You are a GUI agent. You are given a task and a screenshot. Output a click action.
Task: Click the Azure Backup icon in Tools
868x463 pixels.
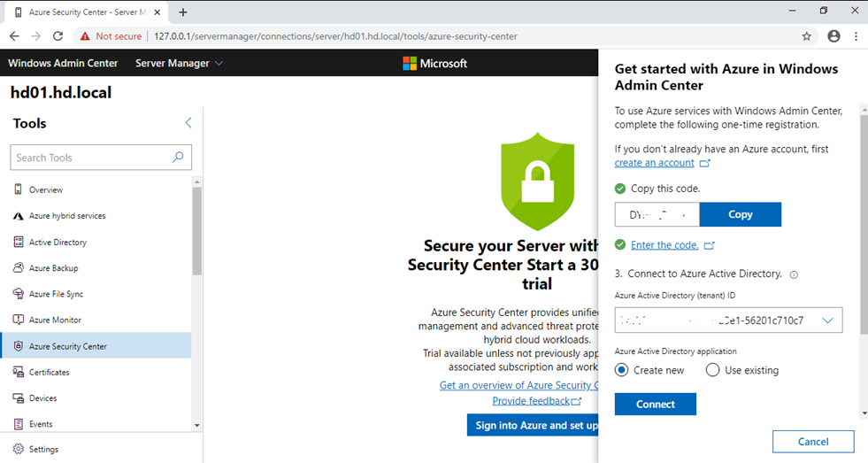(19, 268)
